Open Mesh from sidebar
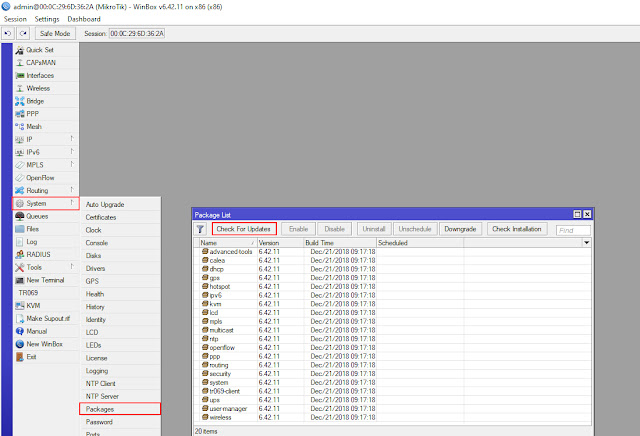640x436 pixels. (46, 127)
